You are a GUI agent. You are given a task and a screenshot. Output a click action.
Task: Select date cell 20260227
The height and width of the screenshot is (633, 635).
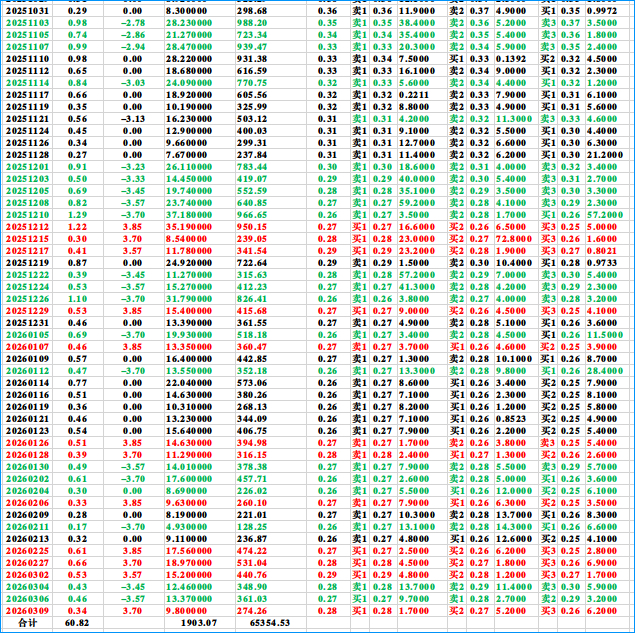pos(27,563)
